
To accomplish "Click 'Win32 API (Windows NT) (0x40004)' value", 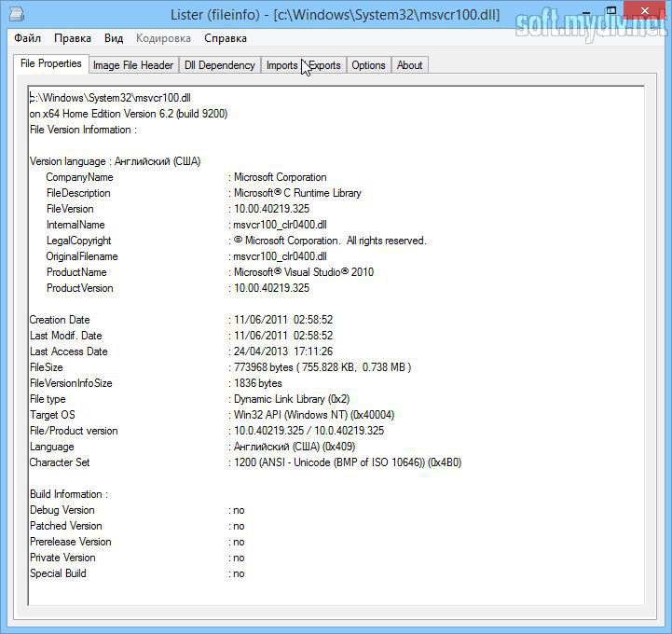I will 314,415.
